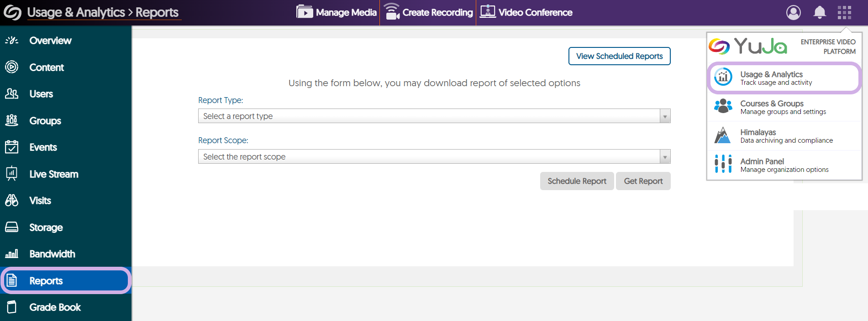Open Admin Panel sliders icon
Viewport: 868px width, 321px height.
click(x=723, y=164)
